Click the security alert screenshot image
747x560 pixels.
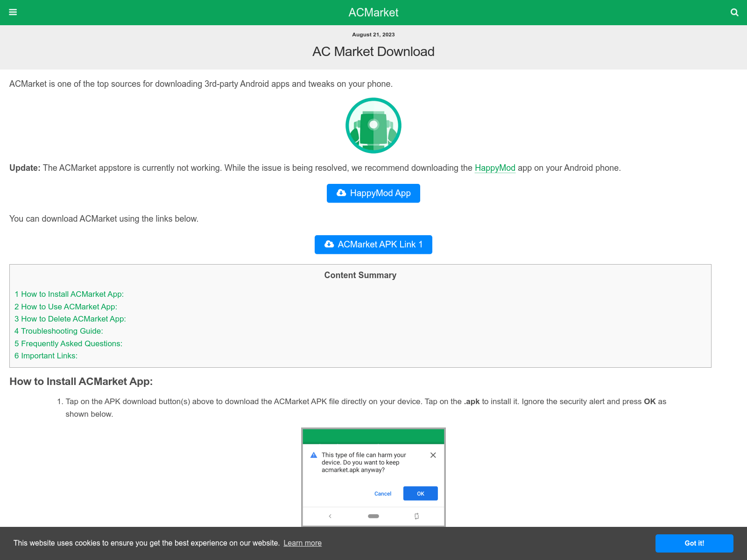coord(373,477)
